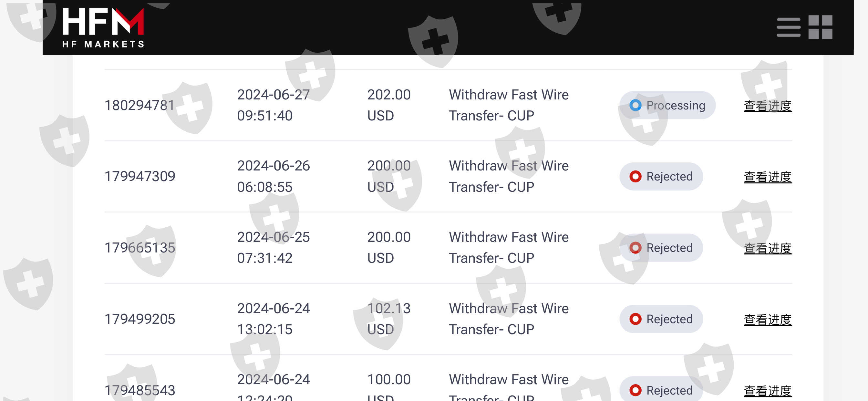Click red Rejected icon for transaction 179665135
This screenshot has width=868, height=401.
pyautogui.click(x=635, y=248)
